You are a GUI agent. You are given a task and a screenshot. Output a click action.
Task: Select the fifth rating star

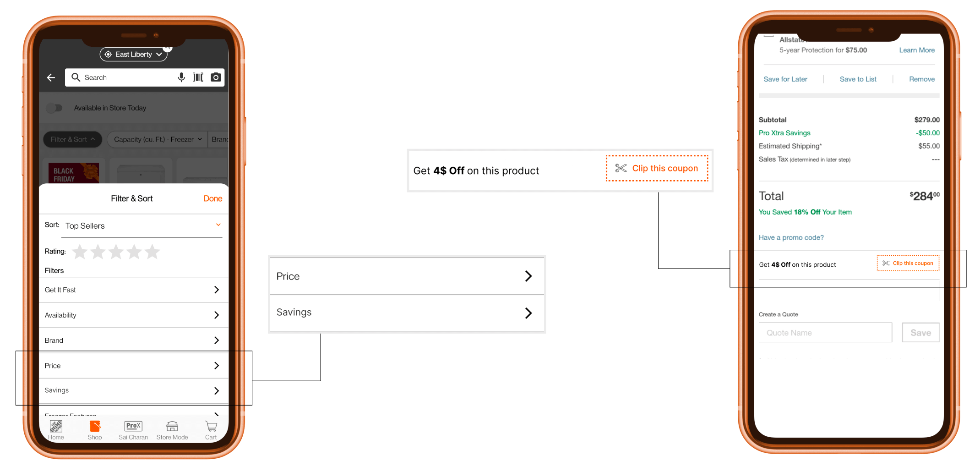[152, 252]
